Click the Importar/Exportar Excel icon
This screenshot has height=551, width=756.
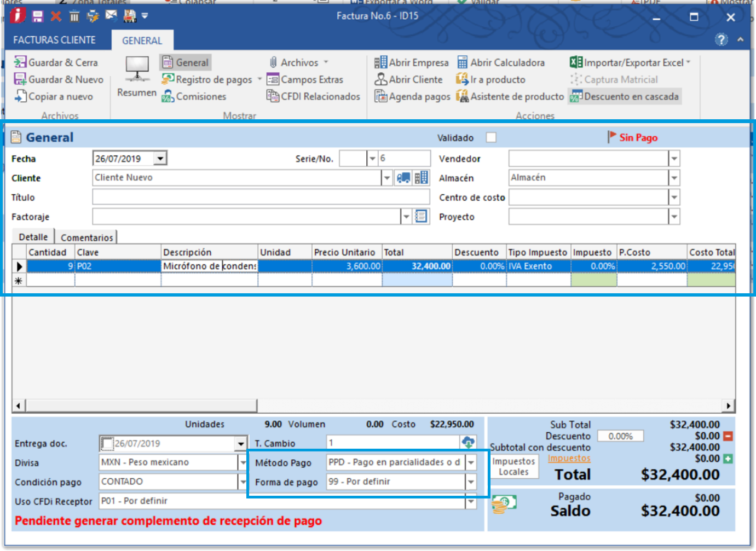(576, 62)
